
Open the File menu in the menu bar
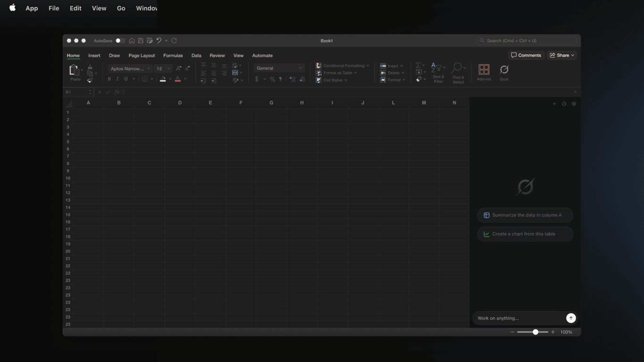pos(54,8)
